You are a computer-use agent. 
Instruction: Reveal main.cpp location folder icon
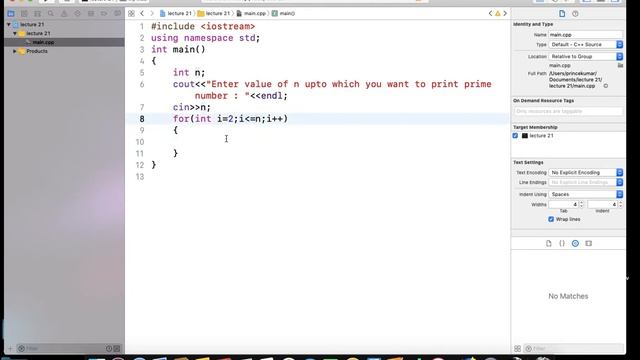pyautogui.click(x=620, y=65)
